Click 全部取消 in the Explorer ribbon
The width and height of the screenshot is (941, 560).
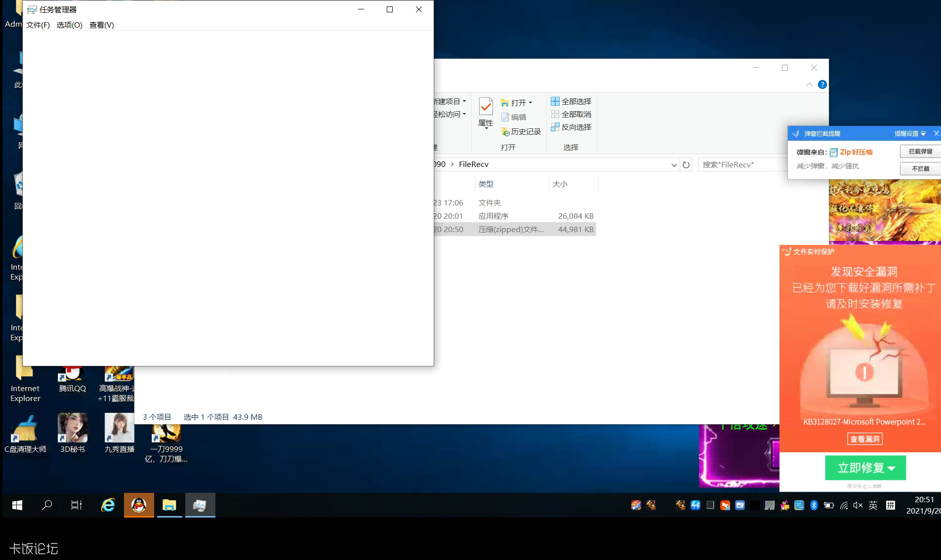[571, 114]
